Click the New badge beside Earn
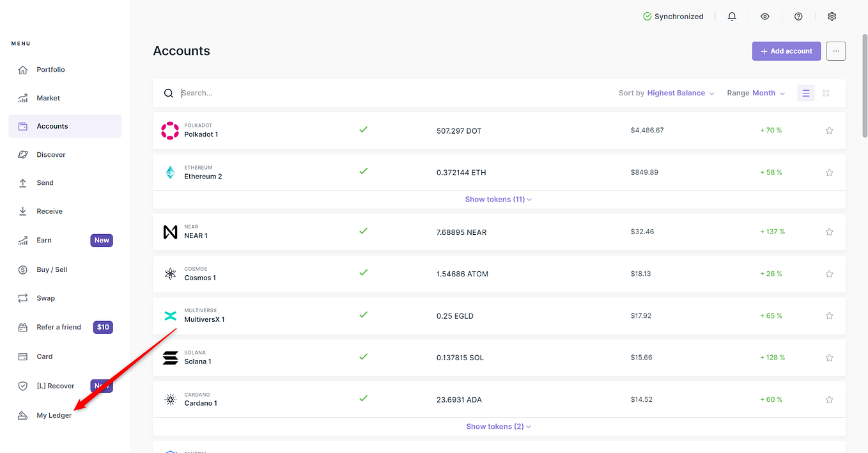This screenshot has width=868, height=453. [102, 241]
